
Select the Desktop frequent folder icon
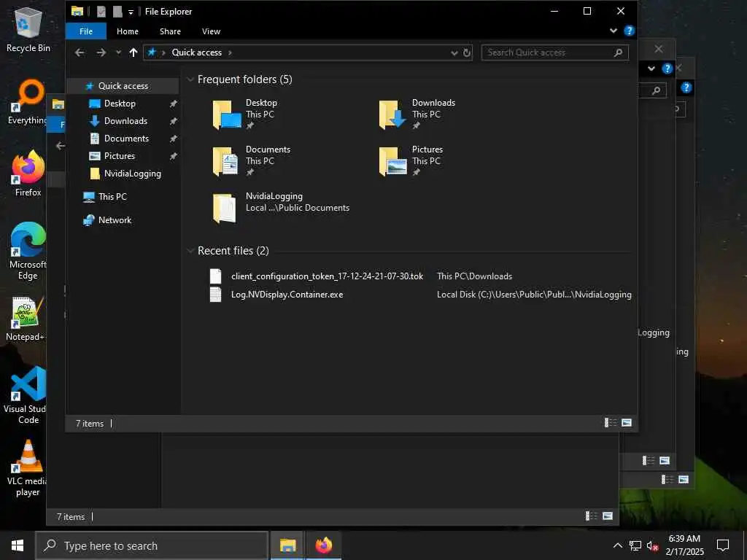tap(226, 114)
